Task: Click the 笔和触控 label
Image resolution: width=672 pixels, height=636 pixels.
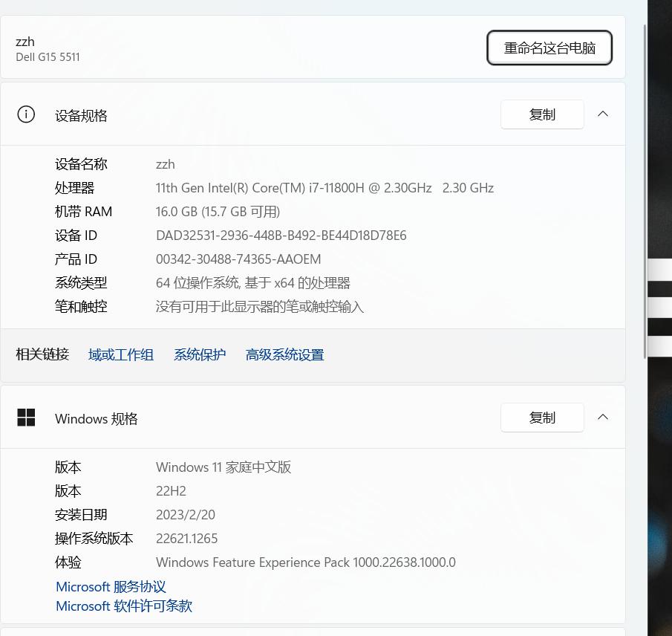Action: coord(81,307)
